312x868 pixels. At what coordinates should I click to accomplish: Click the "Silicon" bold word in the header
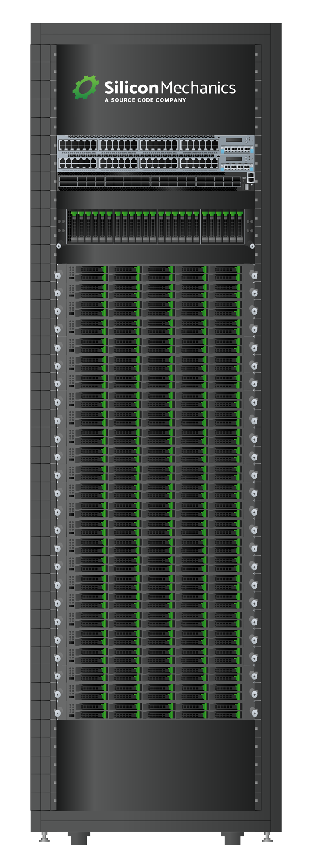pos(131,88)
